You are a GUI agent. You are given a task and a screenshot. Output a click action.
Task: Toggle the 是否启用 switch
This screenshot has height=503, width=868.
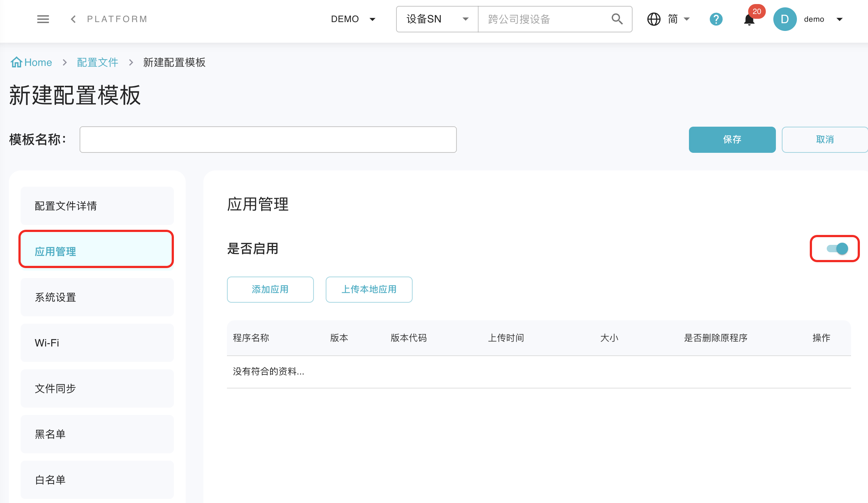tap(837, 249)
